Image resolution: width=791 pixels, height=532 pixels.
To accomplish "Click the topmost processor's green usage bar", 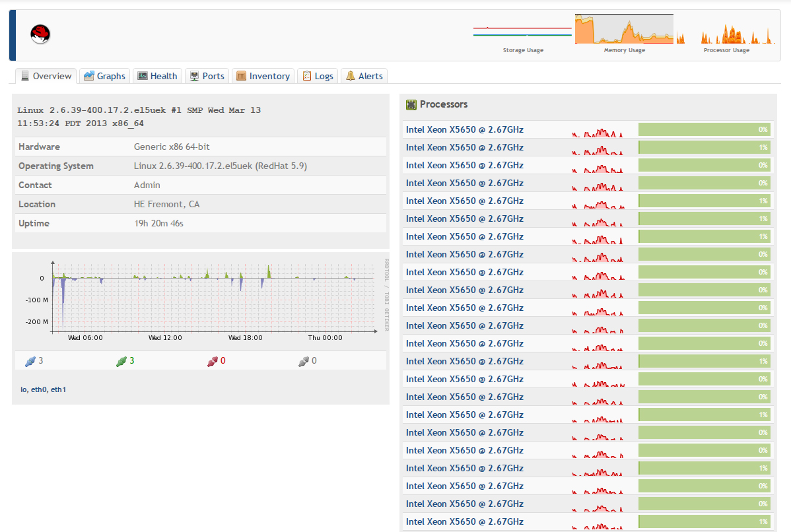I will pos(704,129).
